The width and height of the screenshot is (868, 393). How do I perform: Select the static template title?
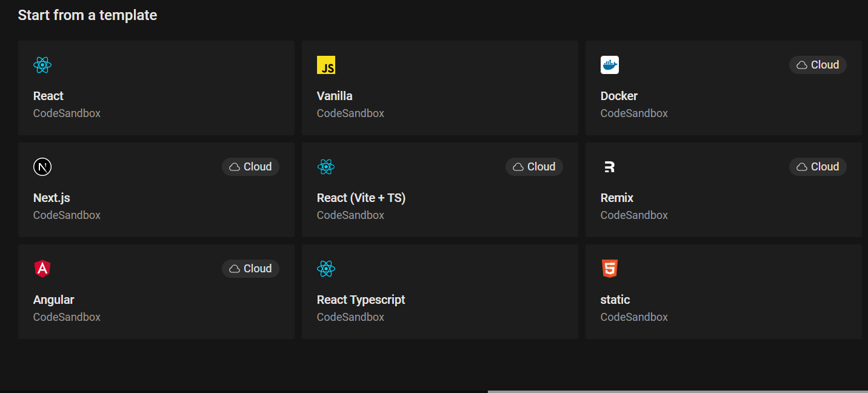click(615, 300)
